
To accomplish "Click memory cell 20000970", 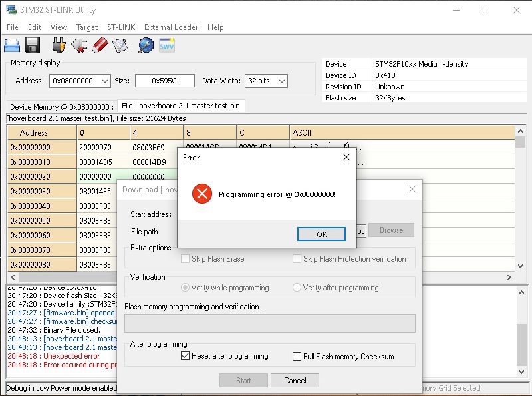I will click(x=104, y=147).
